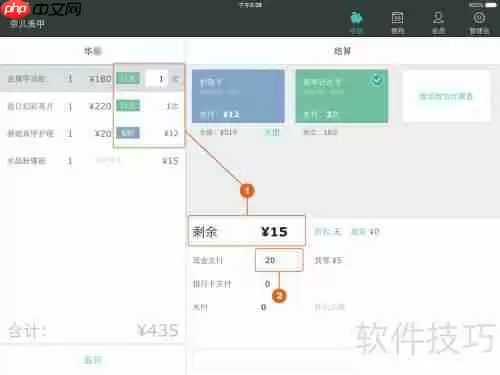
Task: Open the member person icon in top bar
Action: 438,22
